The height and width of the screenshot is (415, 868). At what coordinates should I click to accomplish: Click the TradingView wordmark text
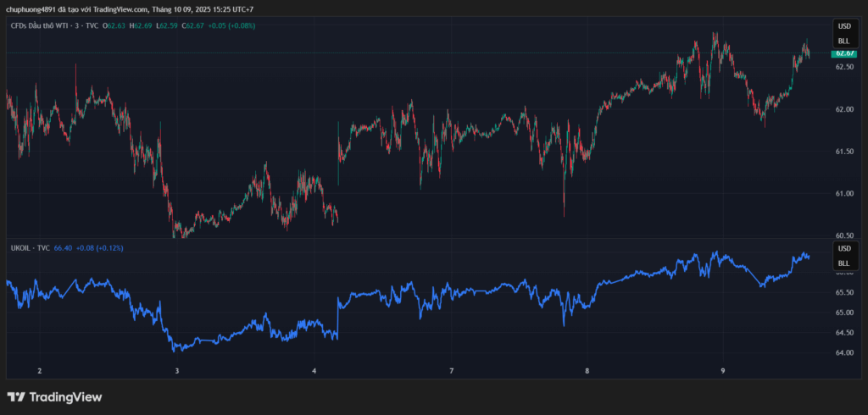pyautogui.click(x=65, y=396)
